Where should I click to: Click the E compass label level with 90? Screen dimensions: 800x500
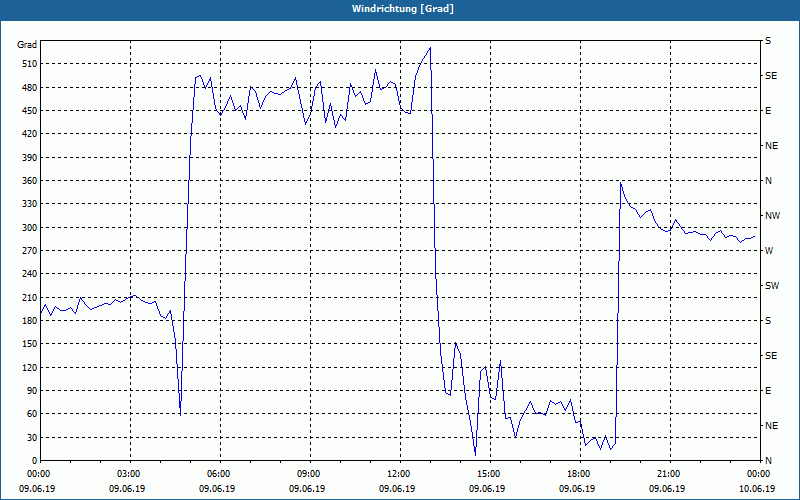(x=768, y=391)
